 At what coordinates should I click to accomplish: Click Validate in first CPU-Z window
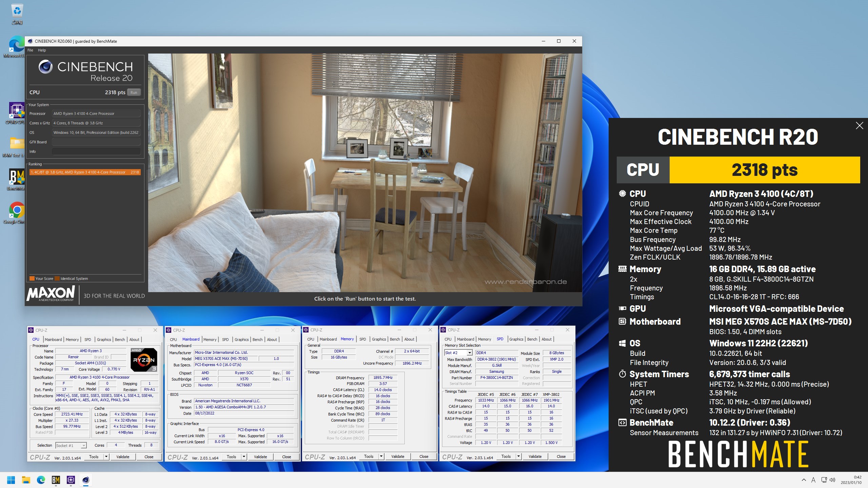coord(123,457)
